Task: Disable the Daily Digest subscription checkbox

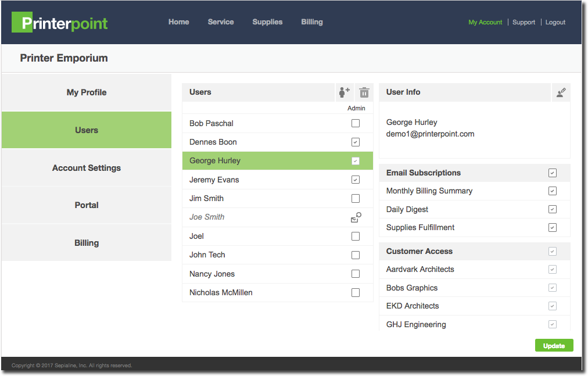Action: (553, 209)
